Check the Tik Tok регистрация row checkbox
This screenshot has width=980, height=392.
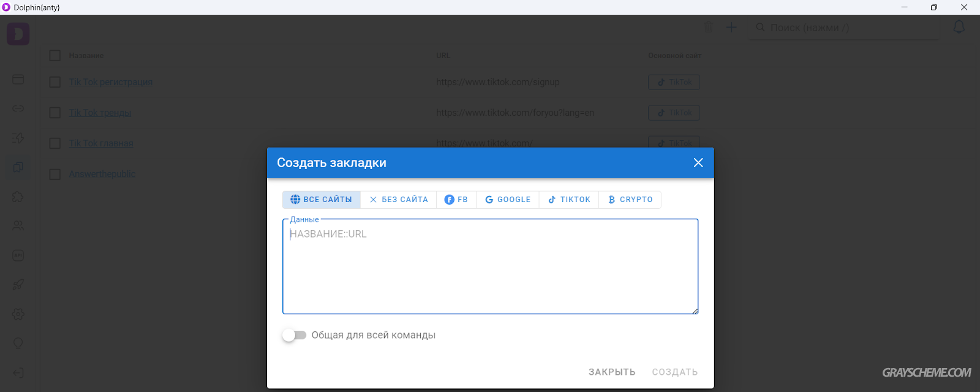click(55, 82)
